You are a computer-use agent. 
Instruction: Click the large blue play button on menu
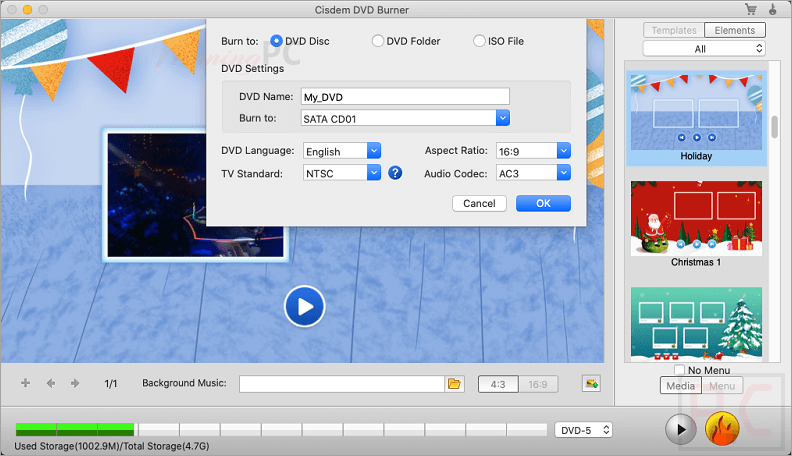304,307
